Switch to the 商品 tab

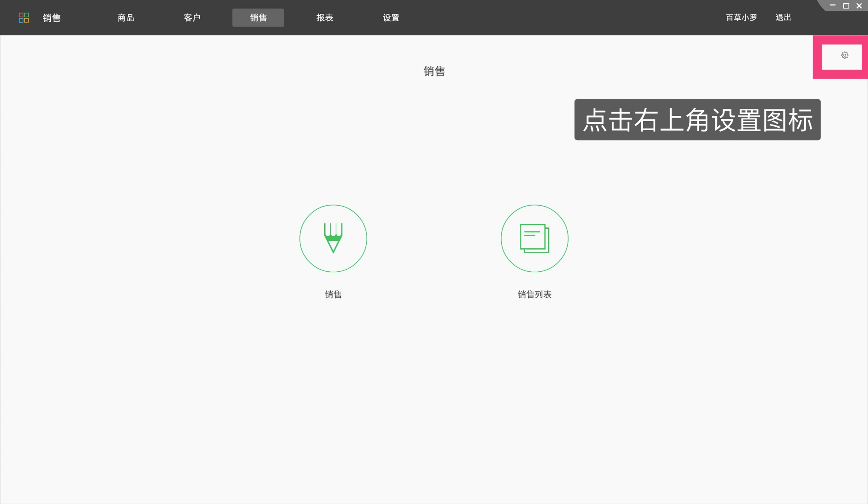click(125, 17)
